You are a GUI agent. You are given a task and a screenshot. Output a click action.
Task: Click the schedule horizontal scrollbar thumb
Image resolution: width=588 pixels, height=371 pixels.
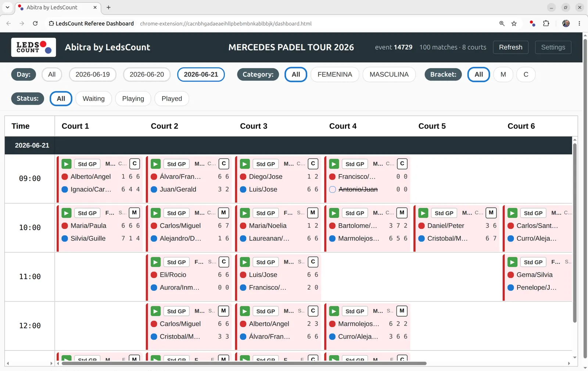(x=244, y=363)
